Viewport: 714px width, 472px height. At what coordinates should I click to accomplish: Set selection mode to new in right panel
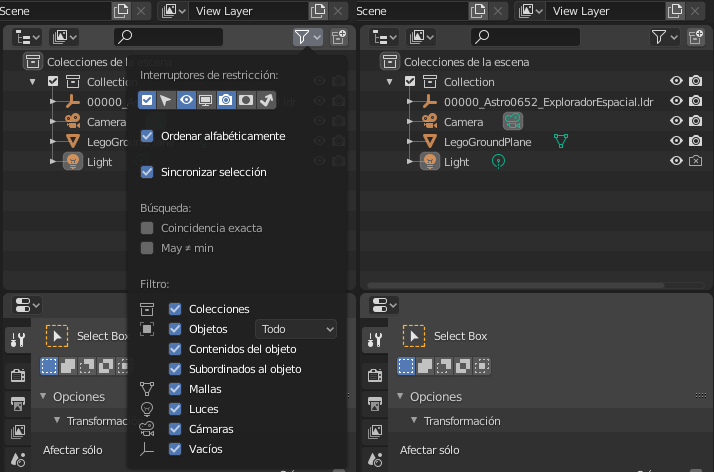pyautogui.click(x=406, y=366)
